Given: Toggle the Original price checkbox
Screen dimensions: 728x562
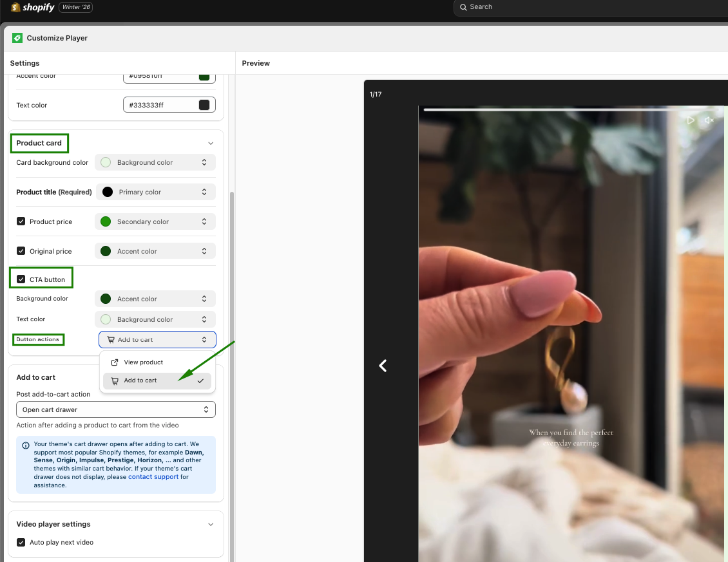Looking at the screenshot, I should click(21, 251).
